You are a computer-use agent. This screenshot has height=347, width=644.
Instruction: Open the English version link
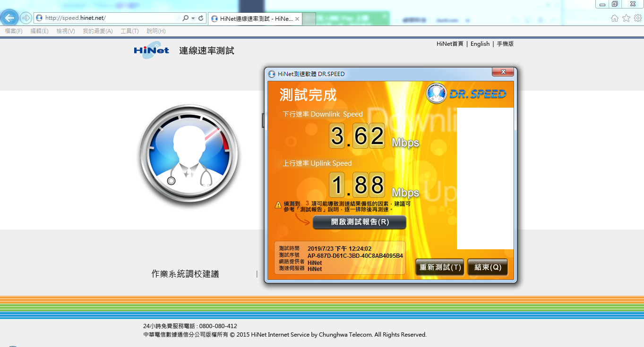pos(480,44)
